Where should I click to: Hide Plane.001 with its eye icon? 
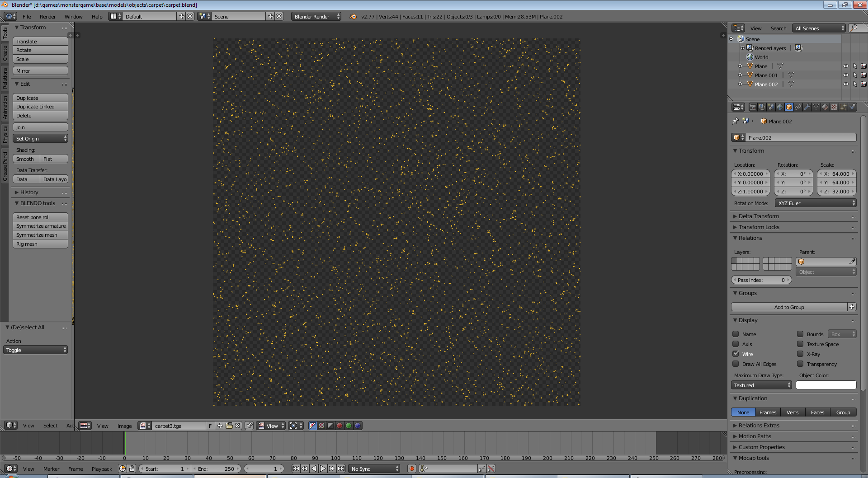(845, 75)
